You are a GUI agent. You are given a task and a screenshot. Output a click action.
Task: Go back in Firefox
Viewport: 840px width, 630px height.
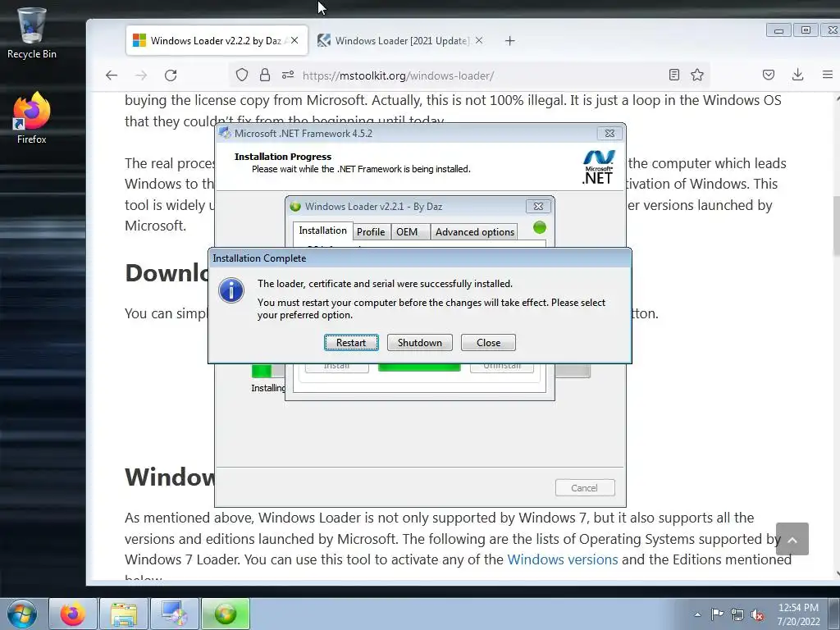pyautogui.click(x=112, y=75)
